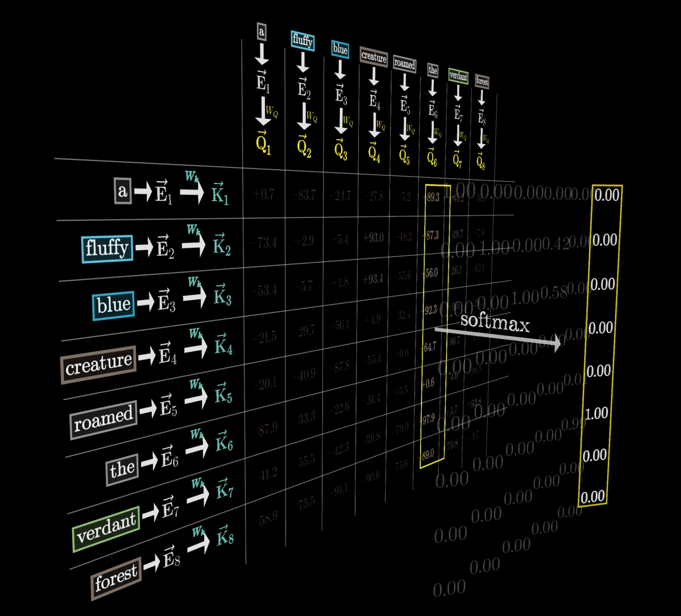Click the 'fluffy' word box in the column headers

(303, 40)
